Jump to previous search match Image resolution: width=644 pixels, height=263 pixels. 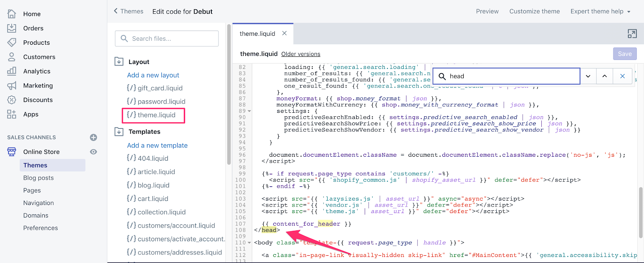tap(605, 76)
